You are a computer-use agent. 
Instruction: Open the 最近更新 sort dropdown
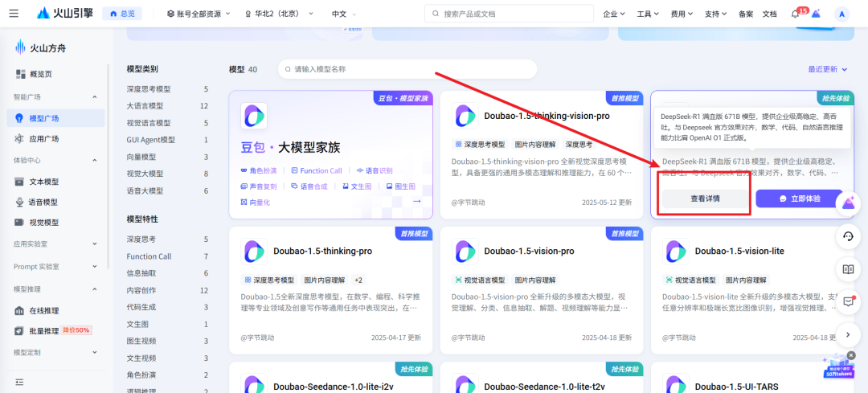pyautogui.click(x=828, y=69)
